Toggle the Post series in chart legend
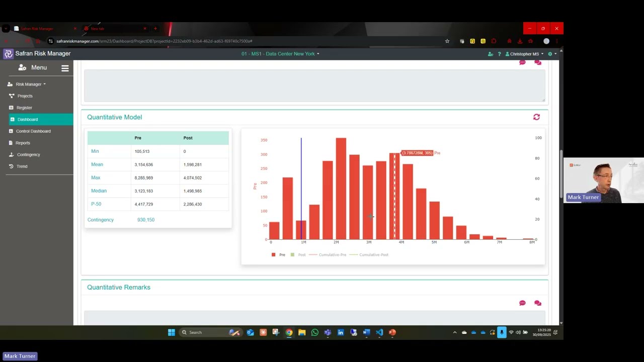Viewport: 644px width, 362px height. tap(298, 255)
